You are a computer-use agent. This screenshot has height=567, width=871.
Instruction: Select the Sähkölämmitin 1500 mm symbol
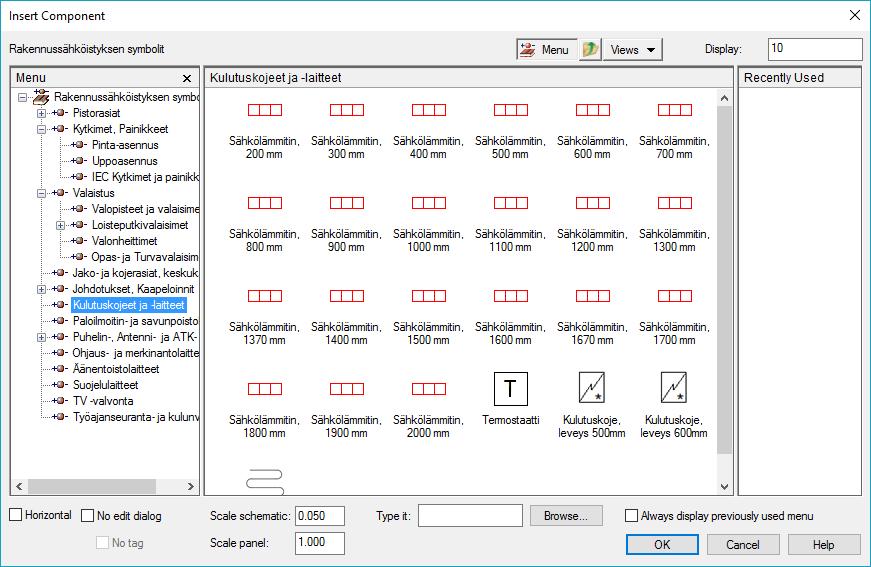click(x=429, y=296)
